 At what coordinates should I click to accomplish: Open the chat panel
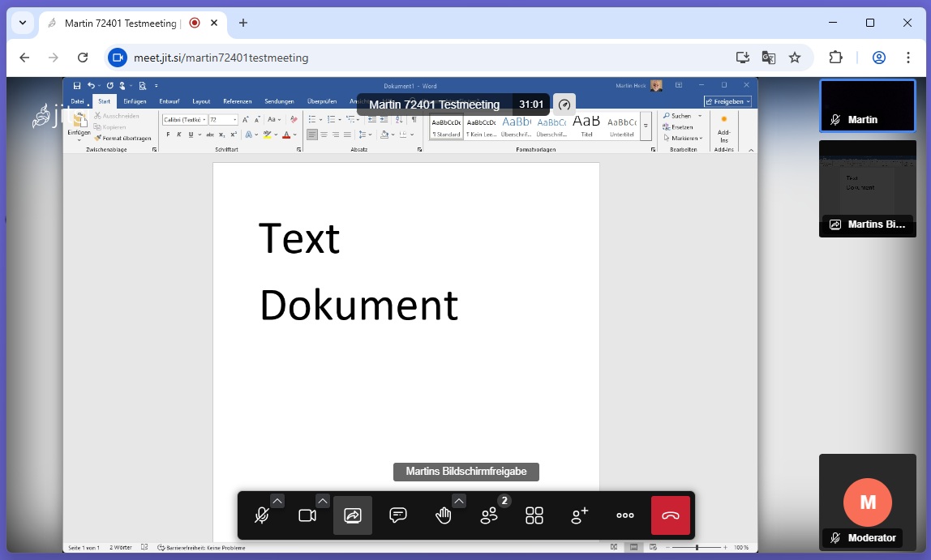click(398, 515)
